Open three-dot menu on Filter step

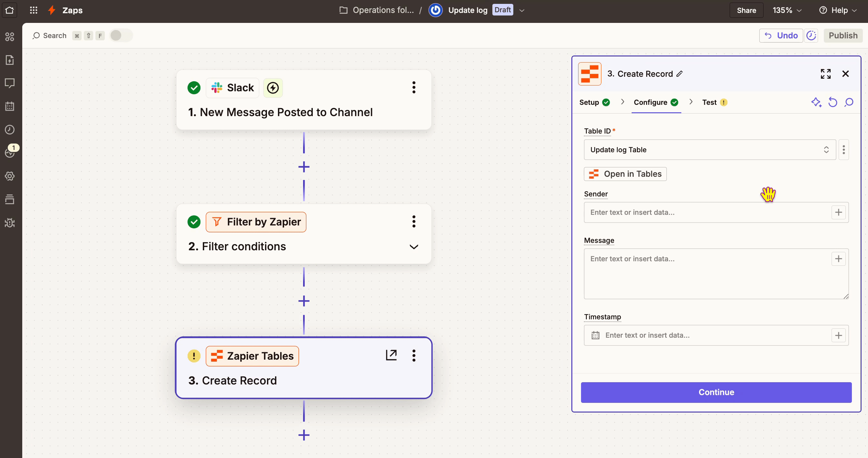click(414, 221)
